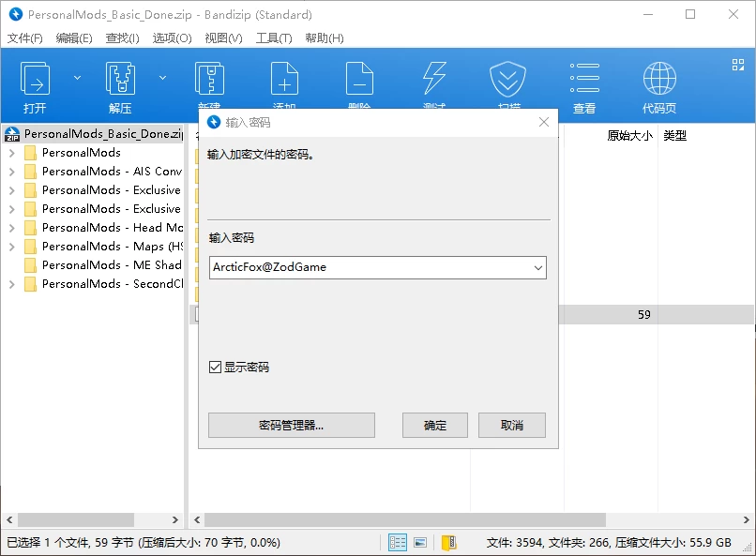
Task: Click folder icon of PersonalMods - ME Shad
Action: (x=30, y=265)
